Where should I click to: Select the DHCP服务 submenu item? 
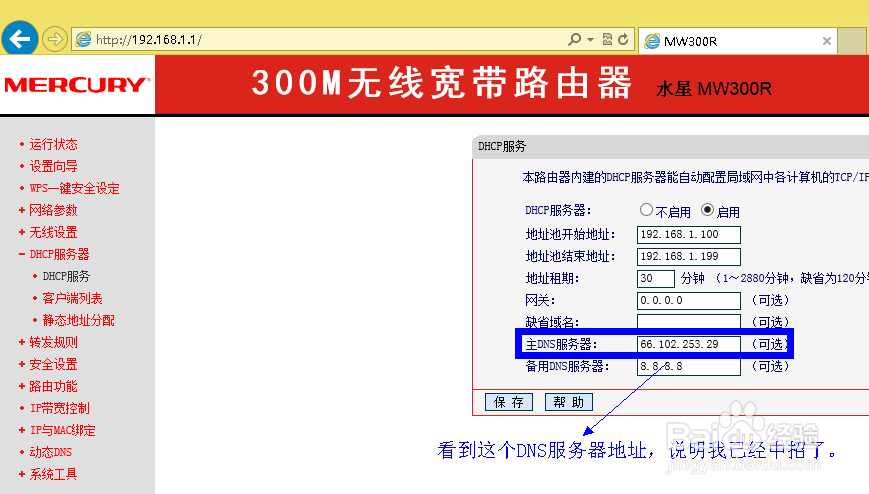click(x=66, y=276)
